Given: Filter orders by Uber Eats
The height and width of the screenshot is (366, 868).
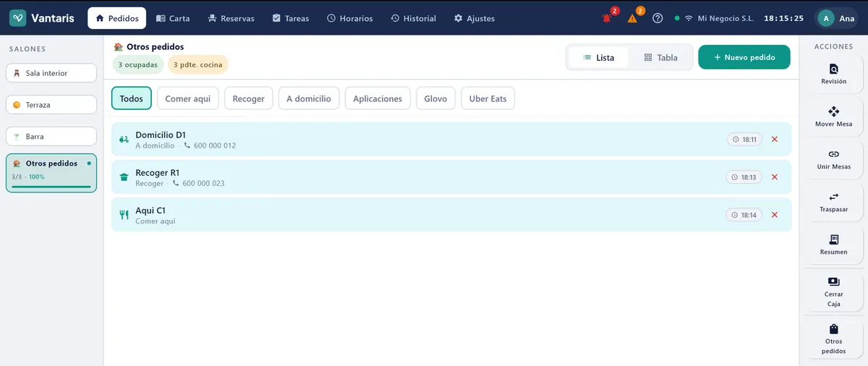Looking at the screenshot, I should [488, 98].
